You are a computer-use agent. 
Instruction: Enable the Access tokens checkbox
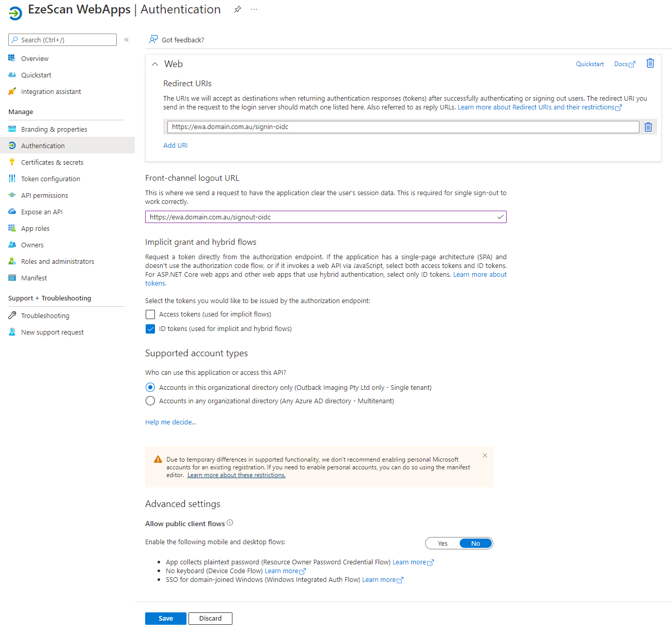(x=150, y=314)
